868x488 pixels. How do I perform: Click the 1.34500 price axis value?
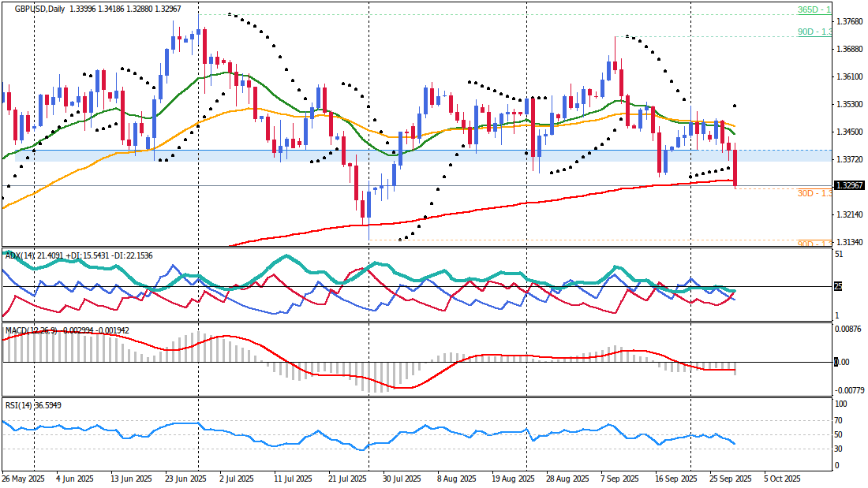(851, 132)
